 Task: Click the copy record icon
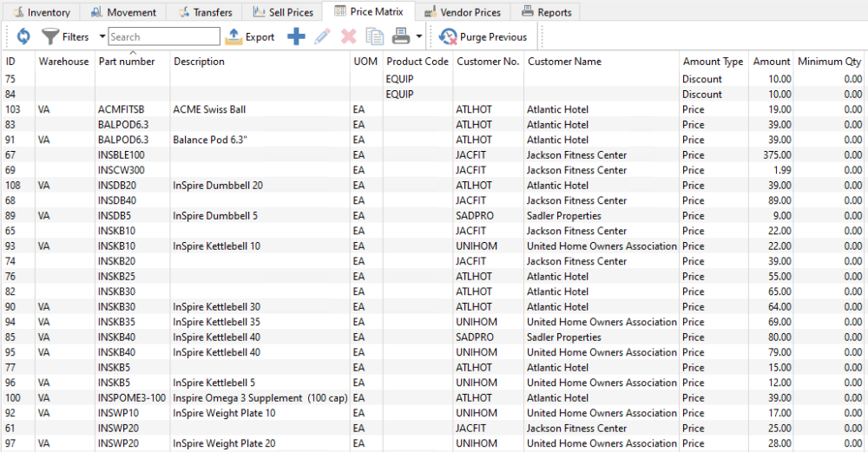coord(375,37)
